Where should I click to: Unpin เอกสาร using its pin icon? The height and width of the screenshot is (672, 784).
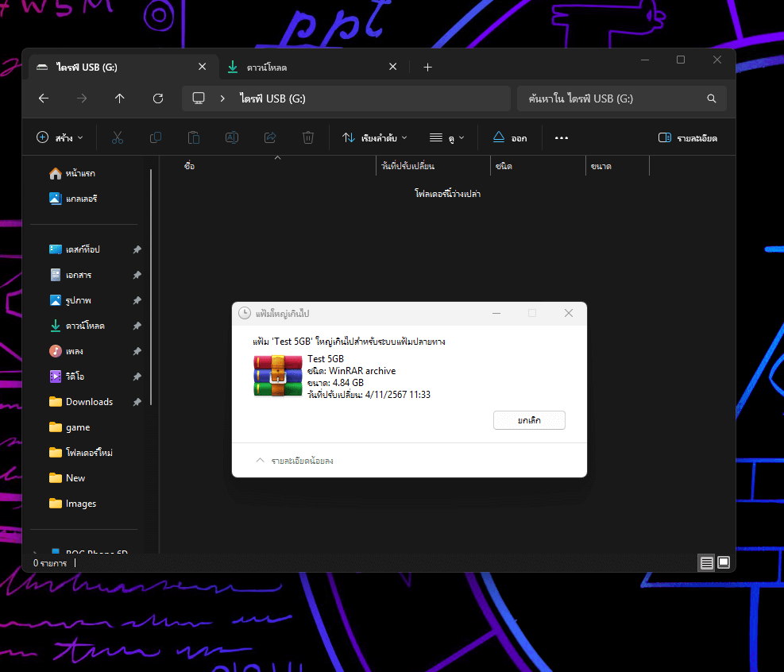pos(137,275)
